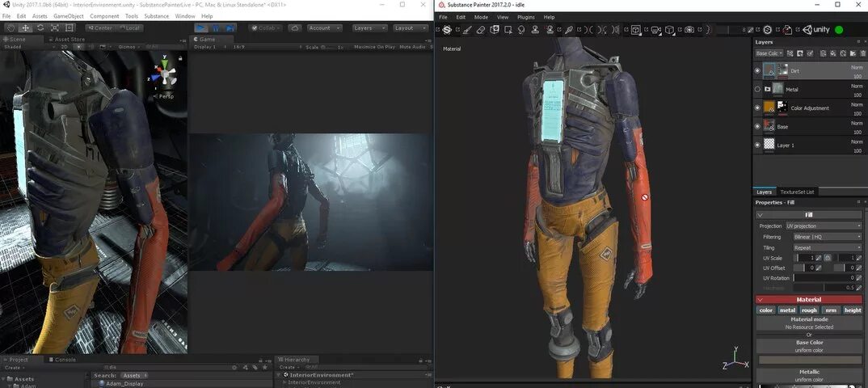The height and width of the screenshot is (388, 868).
Task: Click Unity's Pause button
Action: (216, 27)
